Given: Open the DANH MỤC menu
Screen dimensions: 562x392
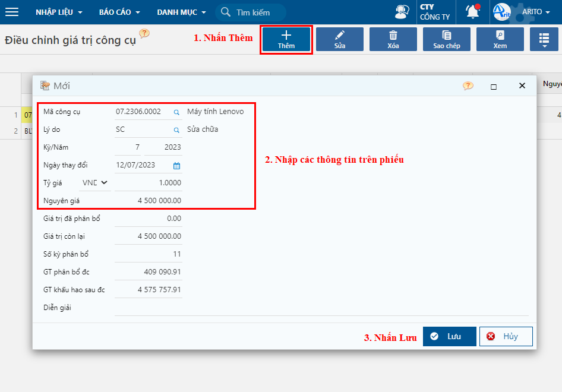Looking at the screenshot, I should (x=181, y=12).
